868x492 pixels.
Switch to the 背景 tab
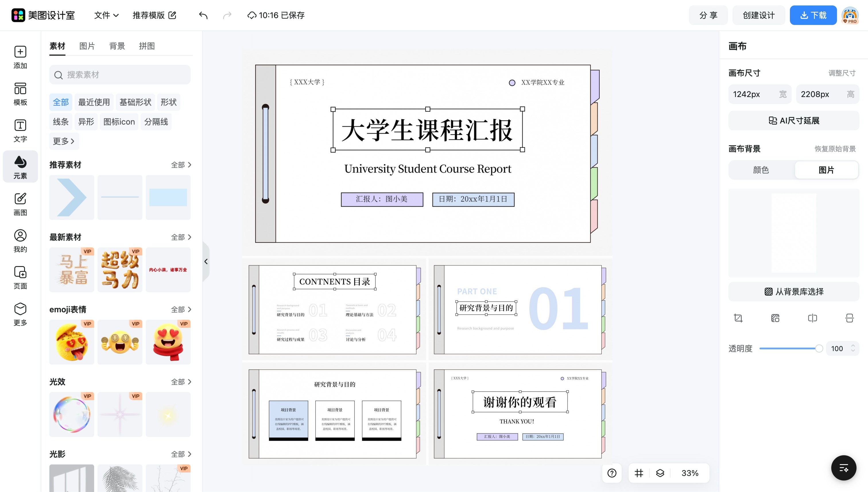pos(117,46)
